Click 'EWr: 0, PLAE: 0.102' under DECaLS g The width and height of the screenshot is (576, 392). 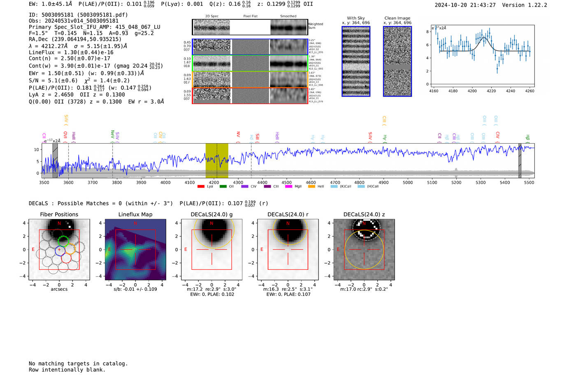pyautogui.click(x=212, y=294)
